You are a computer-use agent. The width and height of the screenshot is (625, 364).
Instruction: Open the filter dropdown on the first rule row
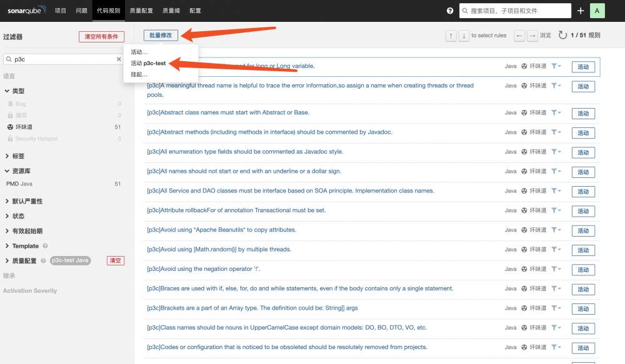pyautogui.click(x=557, y=66)
